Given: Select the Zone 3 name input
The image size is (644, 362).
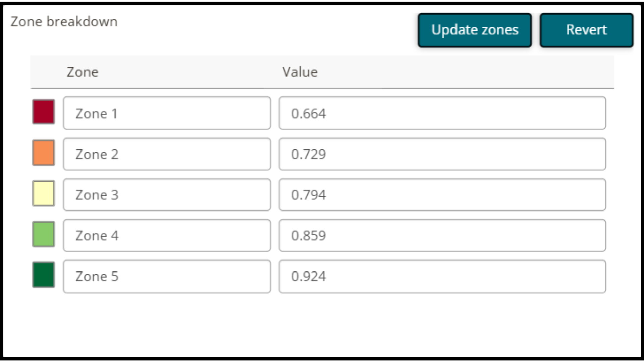Looking at the screenshot, I should (x=167, y=195).
